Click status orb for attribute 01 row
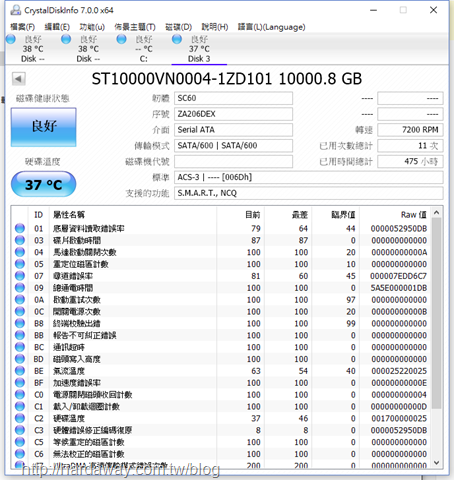 tap(20, 228)
